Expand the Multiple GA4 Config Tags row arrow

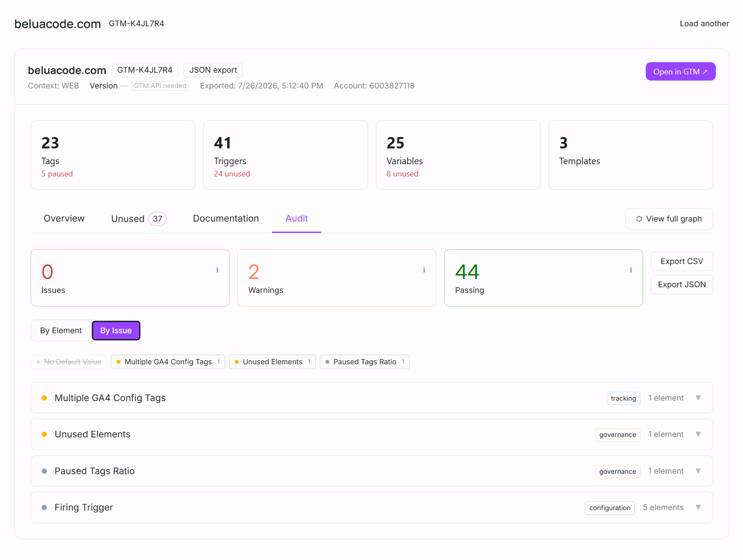[698, 398]
